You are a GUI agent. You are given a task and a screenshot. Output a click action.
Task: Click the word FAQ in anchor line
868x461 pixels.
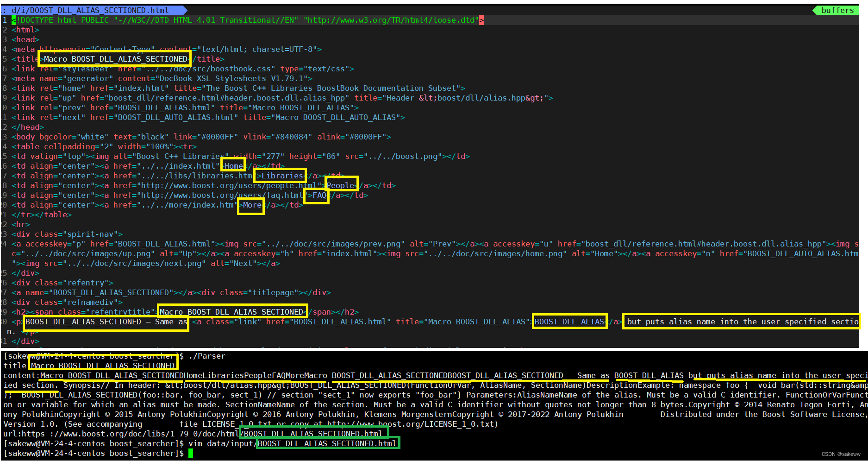pyautogui.click(x=319, y=195)
